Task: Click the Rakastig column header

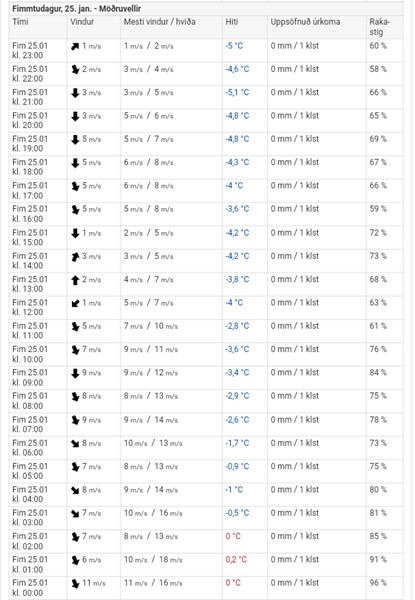Action: click(379, 27)
